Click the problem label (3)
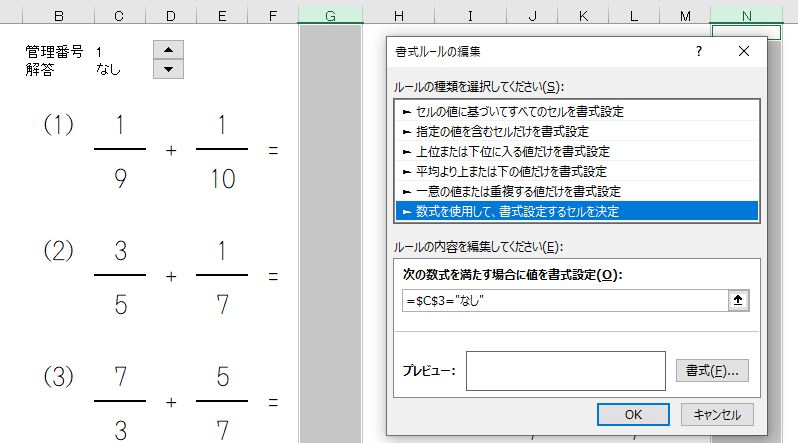This screenshot has width=798, height=443. 59,376
